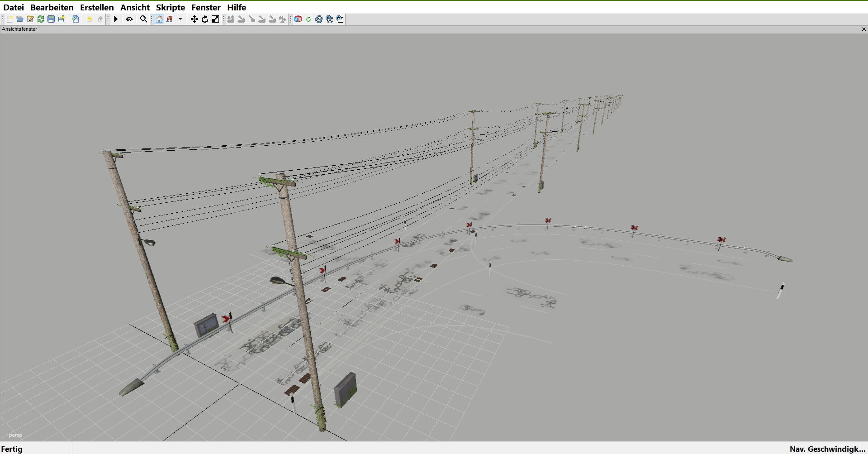Open the Hilfe menu
Viewport: 868px width, 454px height.
[237, 7]
